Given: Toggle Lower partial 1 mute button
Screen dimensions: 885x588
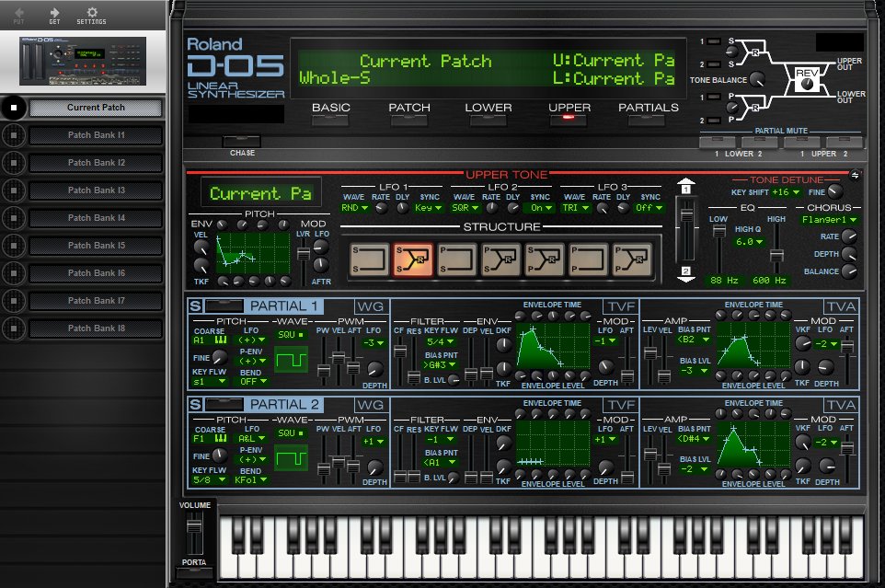Looking at the screenshot, I should tap(718, 142).
